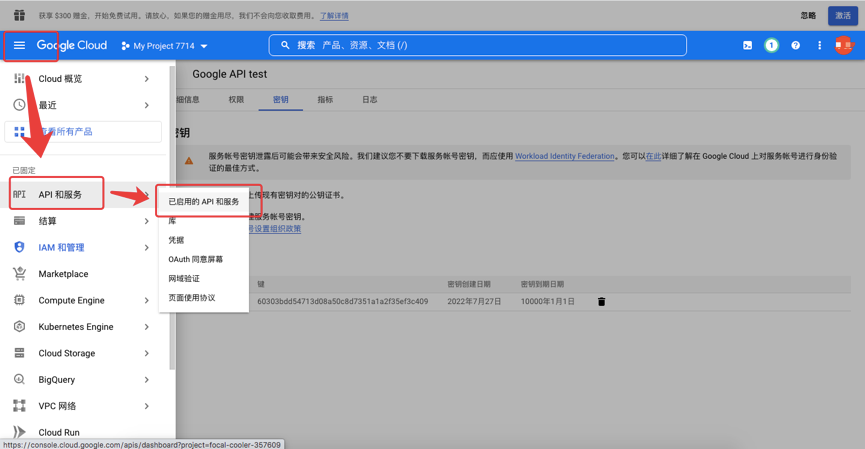Screen dimensions: 865x449
Task: Expand the Cloud Storage submenu arrow
Action: click(x=147, y=353)
